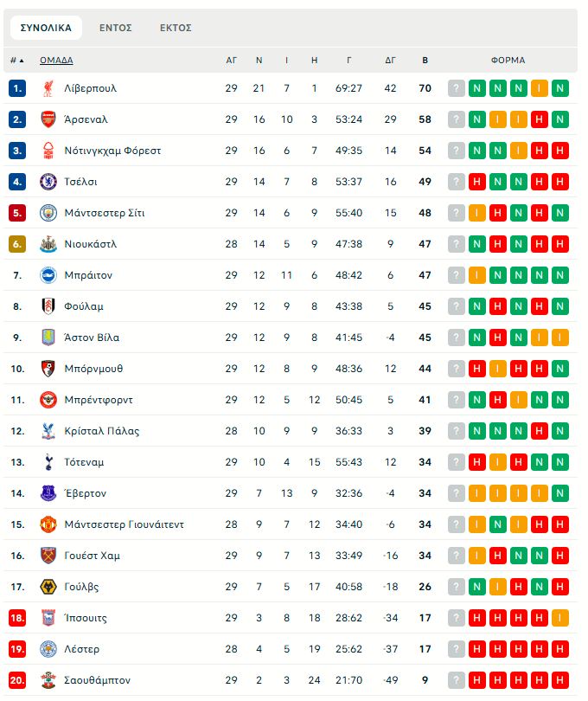The width and height of the screenshot is (588, 701).
Task: Click the Tottenham club crest icon
Action: tap(48, 462)
